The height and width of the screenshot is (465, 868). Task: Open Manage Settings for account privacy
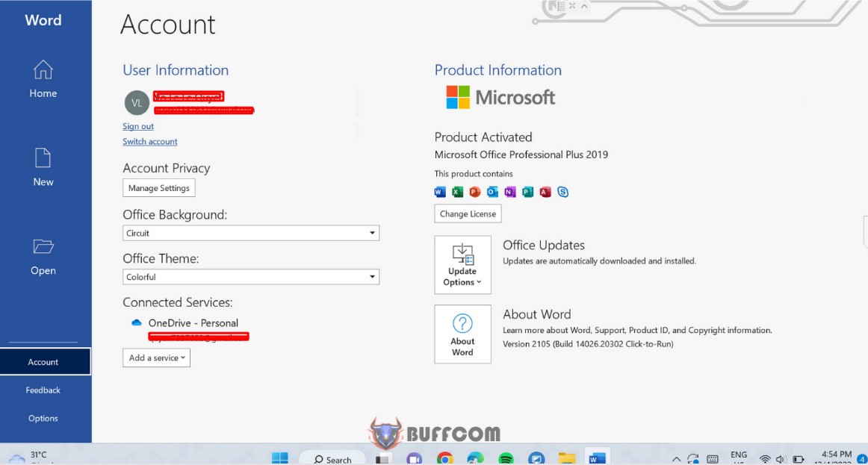tap(159, 188)
